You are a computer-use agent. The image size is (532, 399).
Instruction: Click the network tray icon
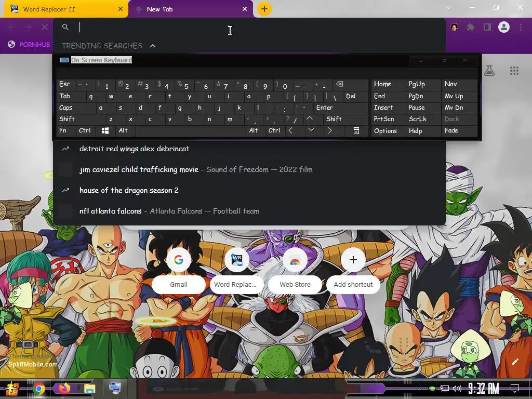tap(445, 389)
